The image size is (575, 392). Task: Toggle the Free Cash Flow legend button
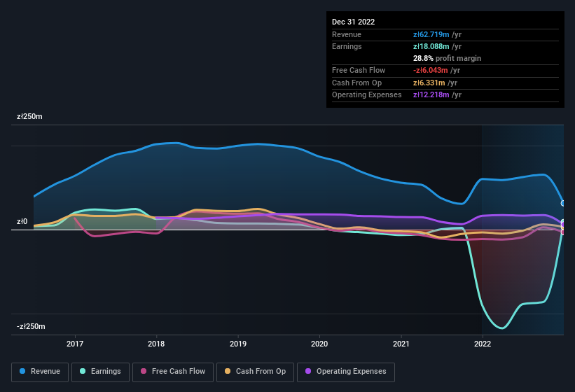tap(173, 372)
